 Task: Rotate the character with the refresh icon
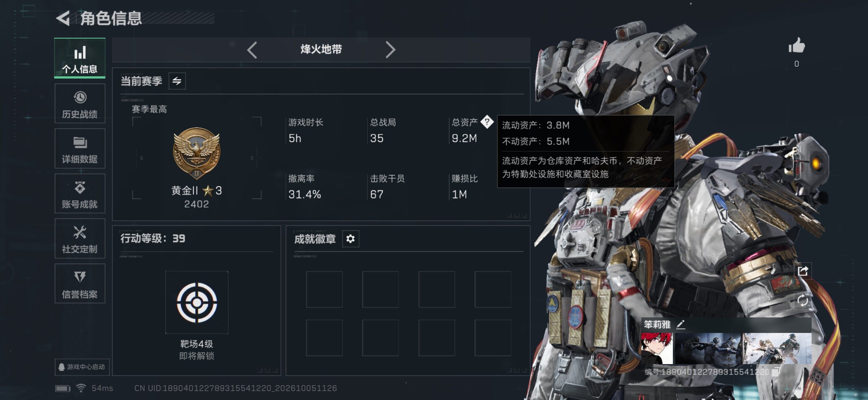point(802,300)
